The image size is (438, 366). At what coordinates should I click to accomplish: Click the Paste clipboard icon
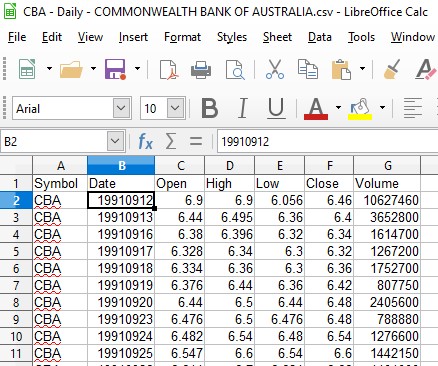(341, 69)
